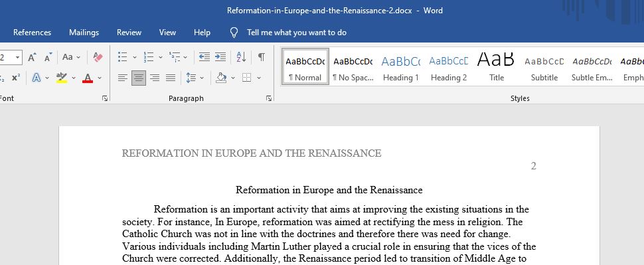Image resolution: width=644 pixels, height=265 pixels.
Task: Increase paragraph indent
Action: click(x=220, y=57)
